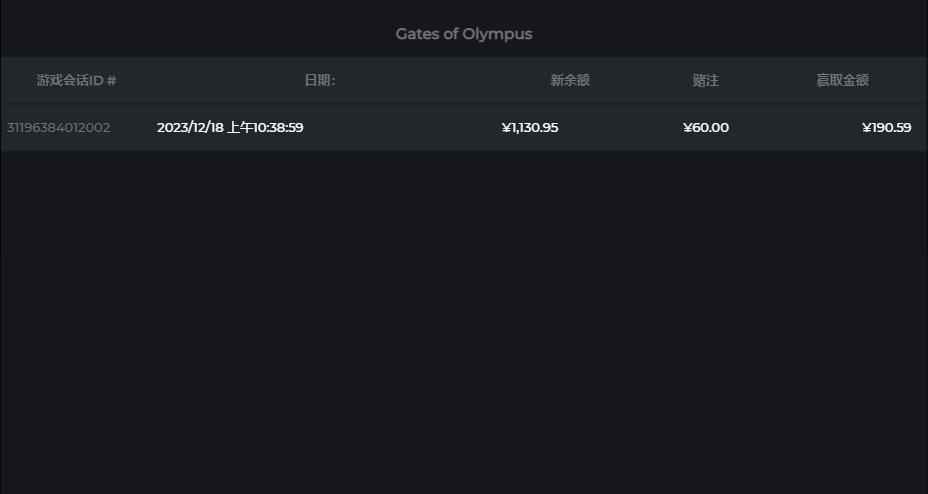Click the date header labeled 日期

(x=320, y=81)
